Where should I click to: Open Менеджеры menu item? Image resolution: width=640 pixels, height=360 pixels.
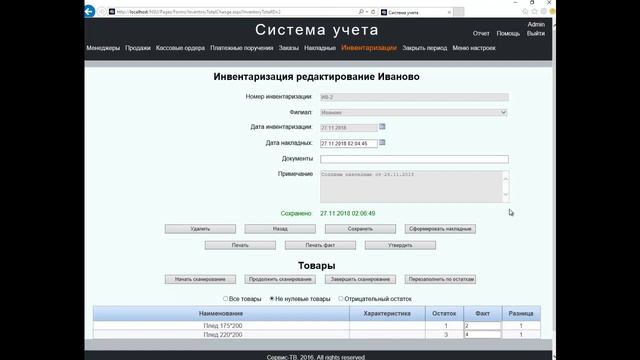[103, 48]
